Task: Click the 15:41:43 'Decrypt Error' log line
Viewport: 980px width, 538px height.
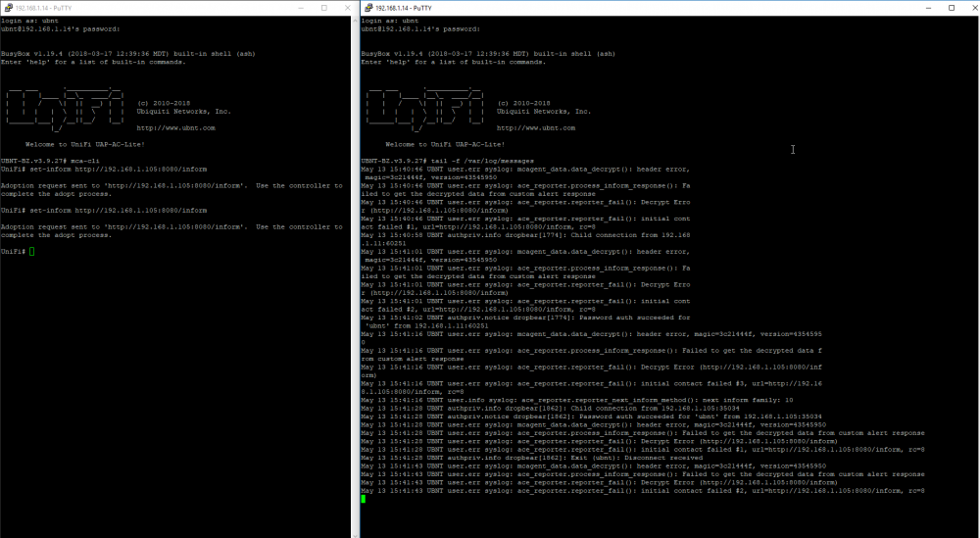Action: (x=600, y=482)
